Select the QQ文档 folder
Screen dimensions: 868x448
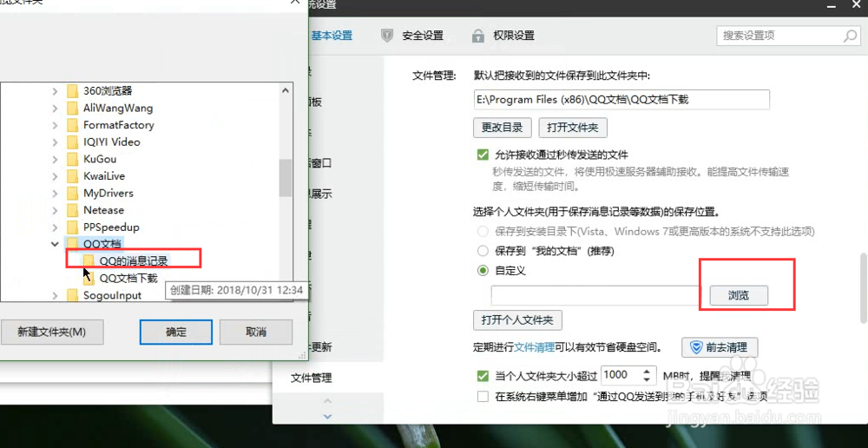point(102,244)
